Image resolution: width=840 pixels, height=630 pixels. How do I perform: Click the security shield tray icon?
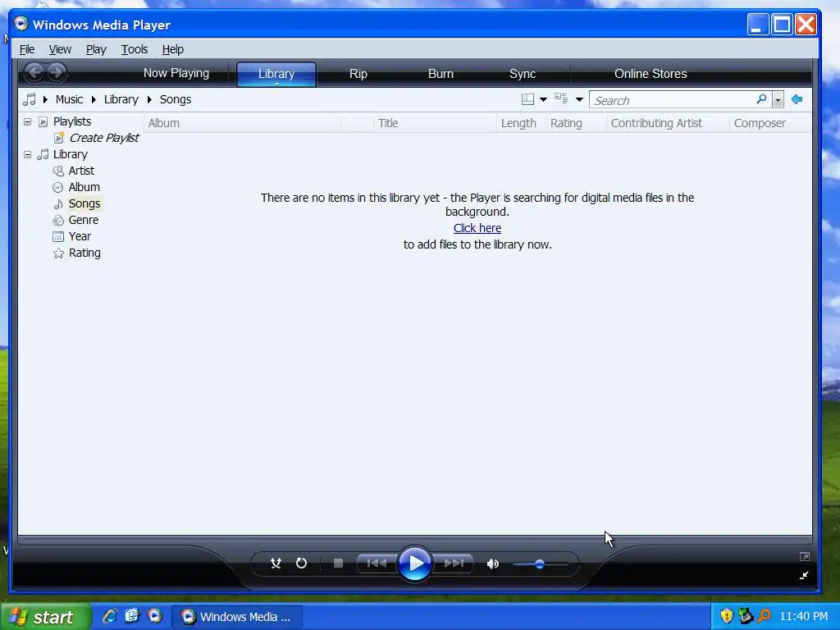[727, 616]
